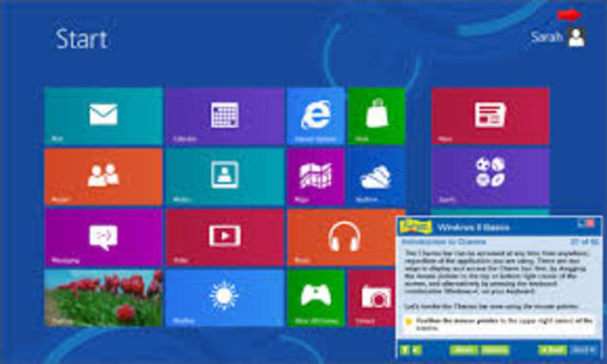Open the purple Sports tile
607x364 pixels.
coord(490,176)
